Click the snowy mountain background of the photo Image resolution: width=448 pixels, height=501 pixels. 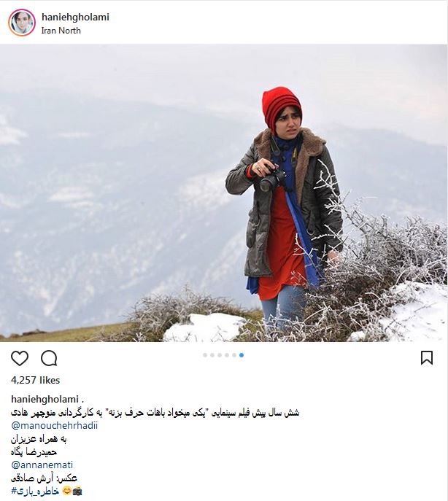pos(112,192)
